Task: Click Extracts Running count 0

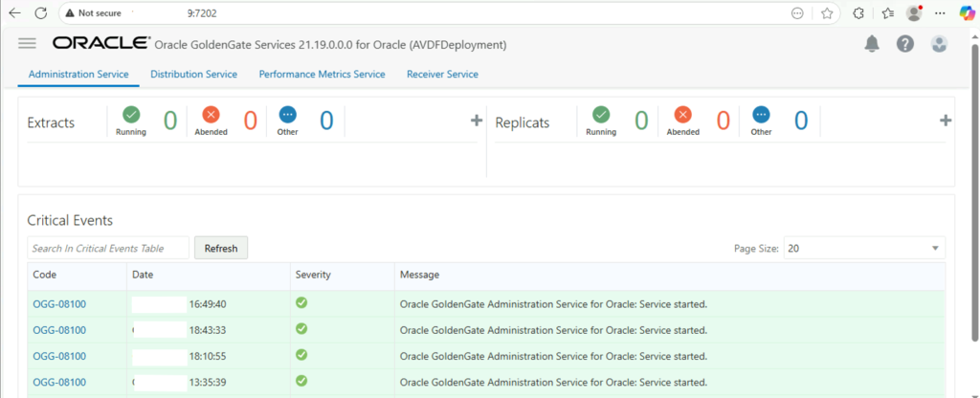Action: point(170,120)
